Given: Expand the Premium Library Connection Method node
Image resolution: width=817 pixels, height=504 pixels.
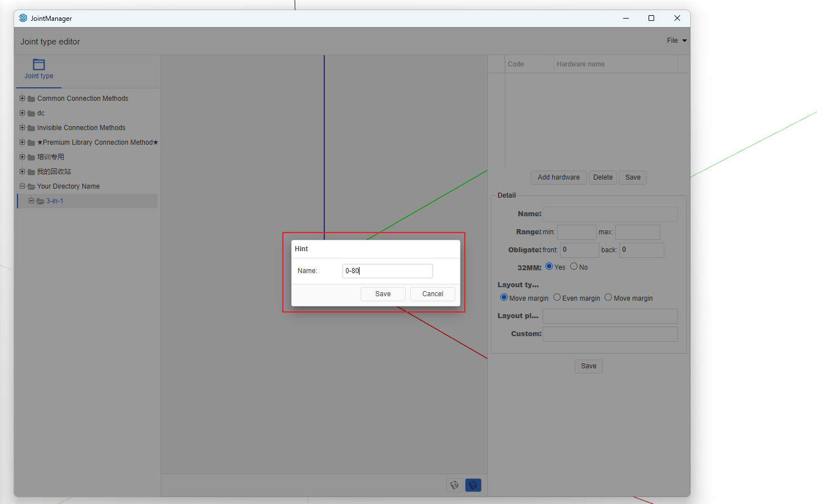Looking at the screenshot, I should (23, 142).
